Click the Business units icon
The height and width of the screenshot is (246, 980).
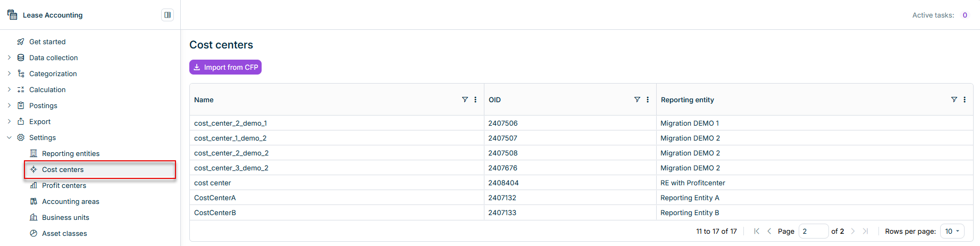[33, 217]
